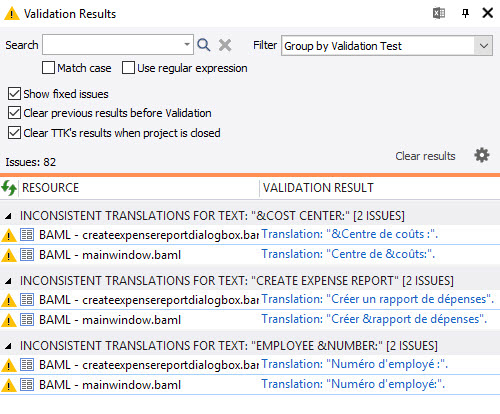
Task: Click resource icon of "Créer &rapport" mainwindow row
Action: (27, 320)
